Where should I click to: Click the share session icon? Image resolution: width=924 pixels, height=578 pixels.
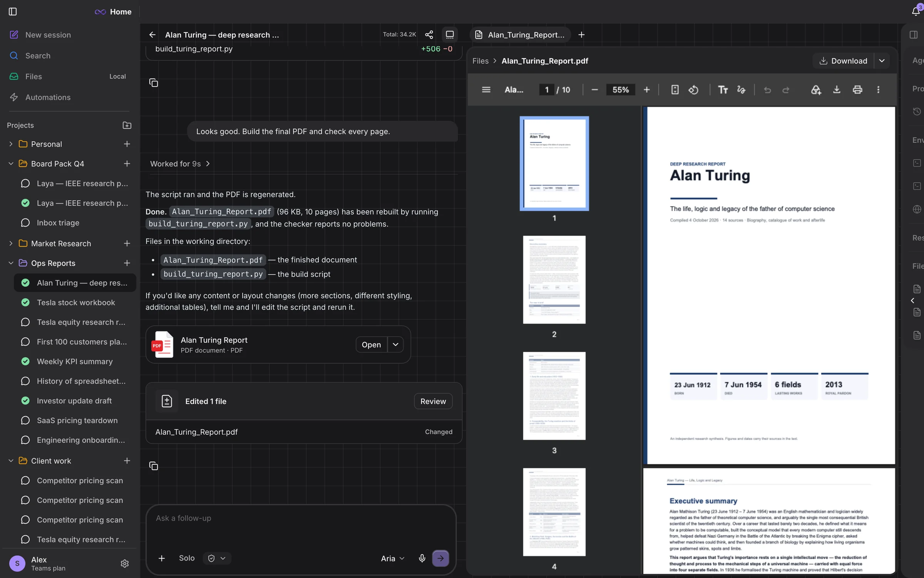pos(429,35)
